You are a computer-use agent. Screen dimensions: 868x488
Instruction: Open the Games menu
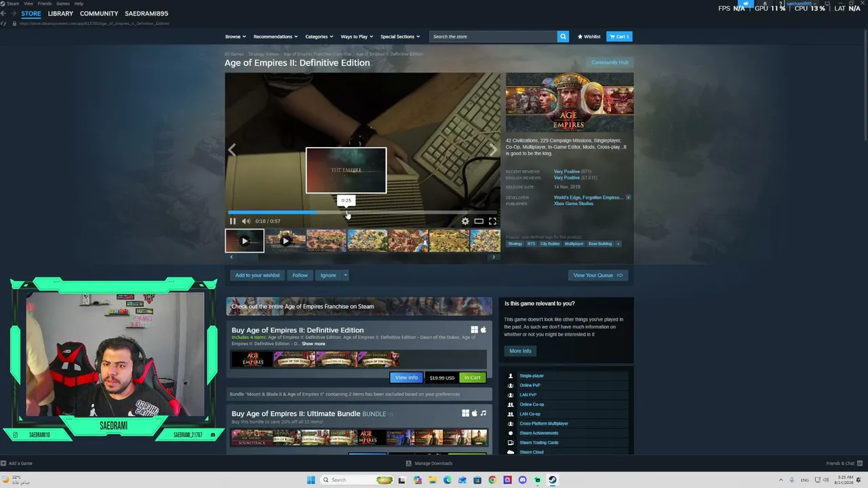[x=63, y=3]
